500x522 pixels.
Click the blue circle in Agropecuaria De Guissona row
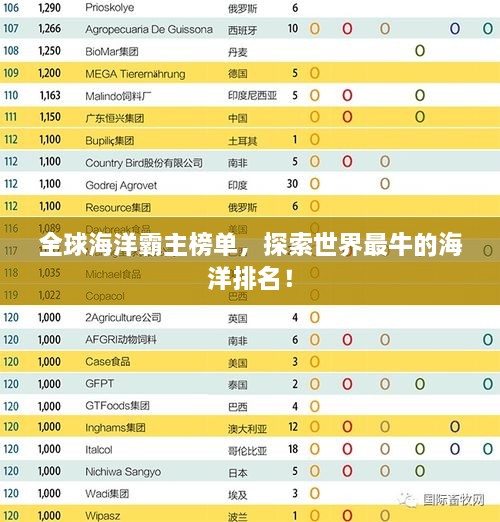point(455,29)
